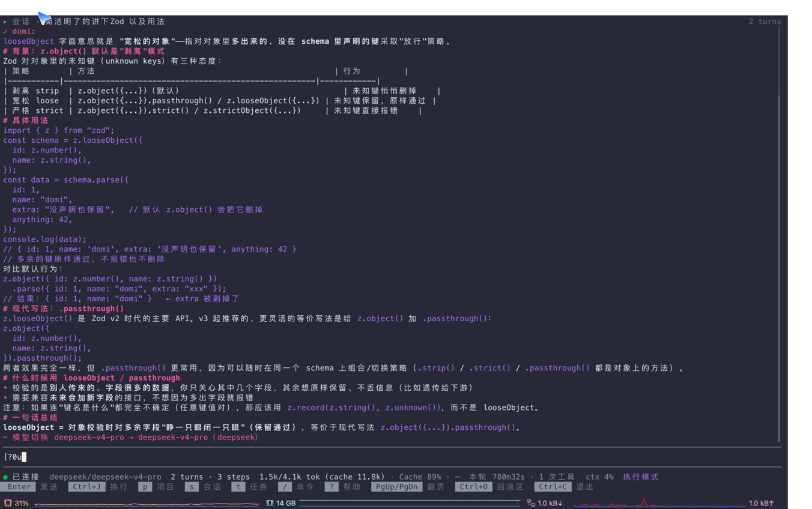Open 帮助 via the ? key hint

click(342, 487)
